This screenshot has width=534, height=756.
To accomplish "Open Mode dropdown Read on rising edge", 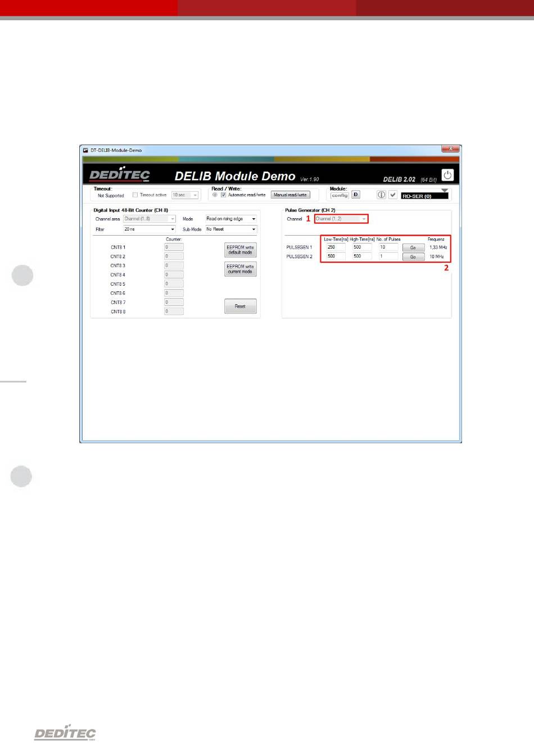I will pyautogui.click(x=231, y=219).
